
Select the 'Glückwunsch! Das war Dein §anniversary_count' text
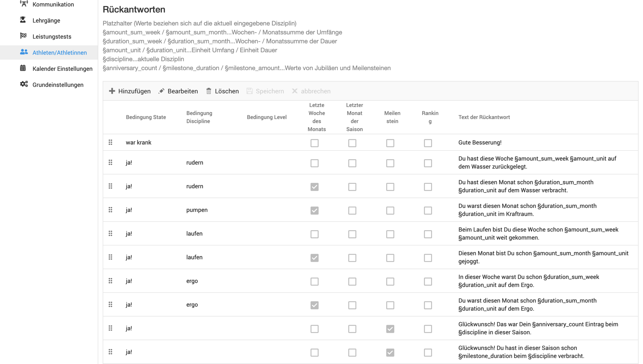coord(538,328)
